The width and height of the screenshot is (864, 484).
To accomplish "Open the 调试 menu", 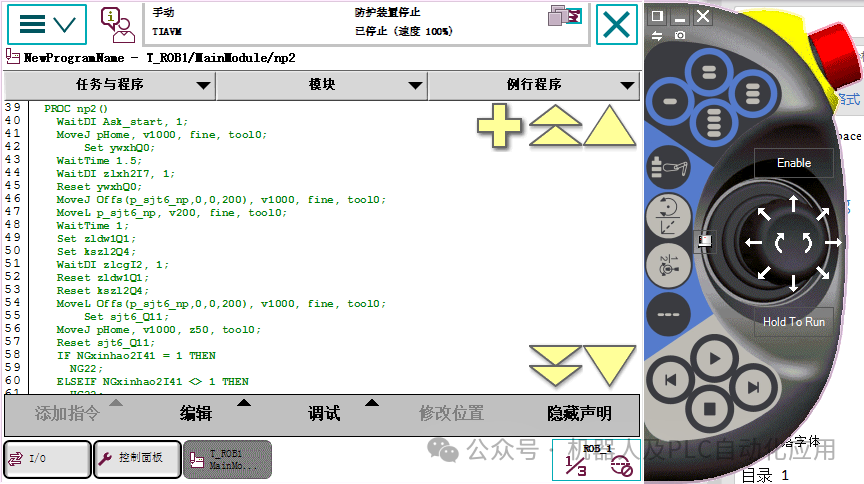I will (324, 413).
